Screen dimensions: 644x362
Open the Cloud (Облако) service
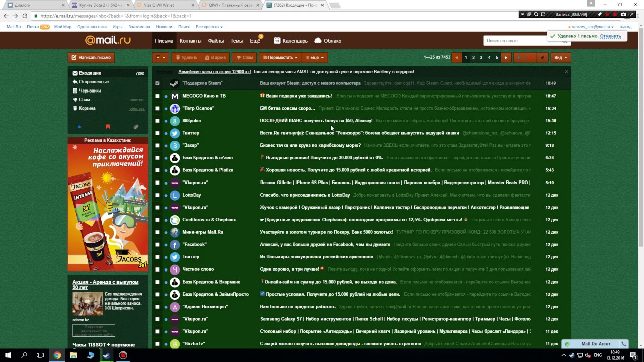328,41
